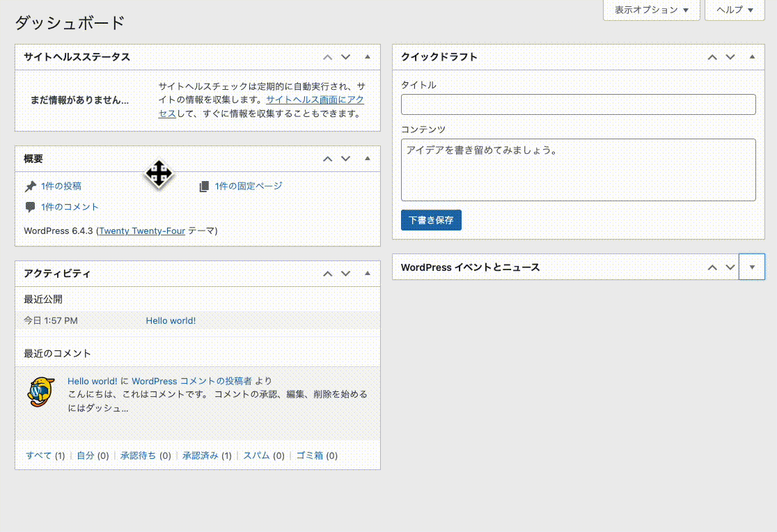Click the クイックドラフト panel heading
This screenshot has height=532, width=777.
439,57
